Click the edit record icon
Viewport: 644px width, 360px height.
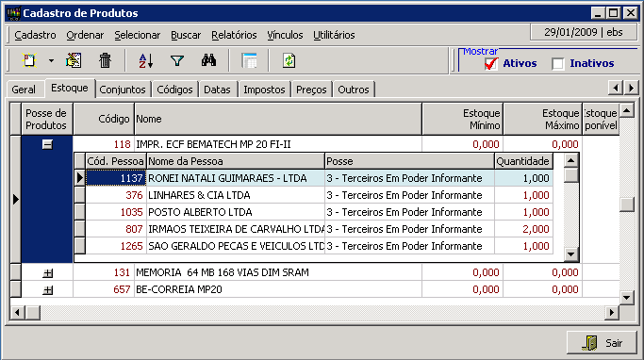74,60
